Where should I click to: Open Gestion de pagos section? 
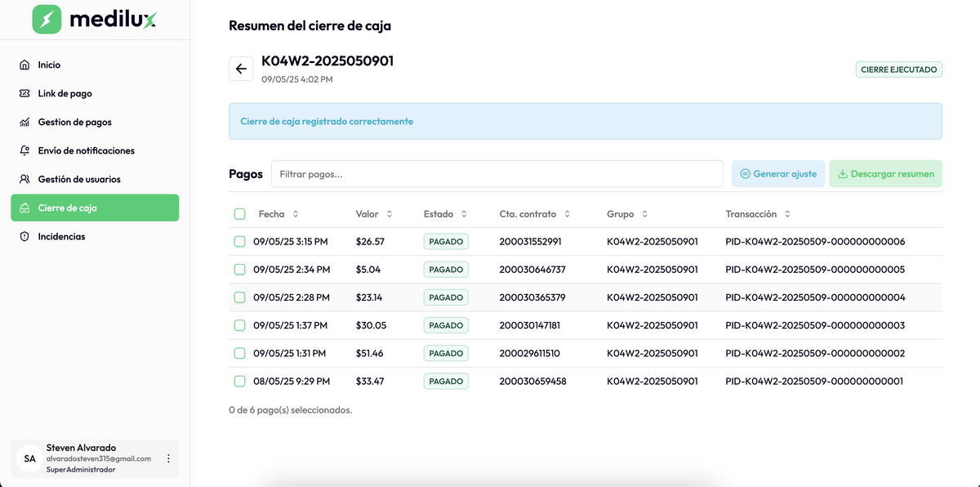pyautogui.click(x=95, y=122)
